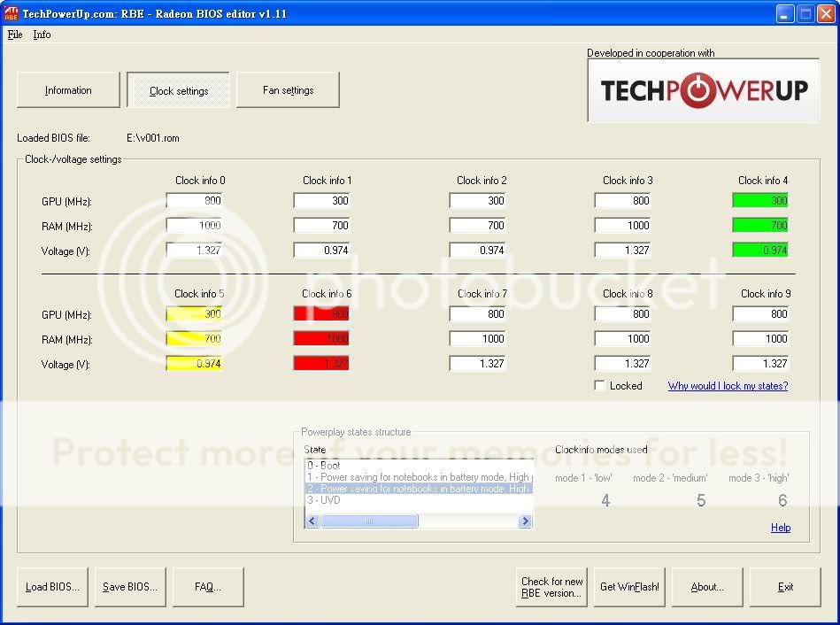Open the FAQ button

[207, 587]
